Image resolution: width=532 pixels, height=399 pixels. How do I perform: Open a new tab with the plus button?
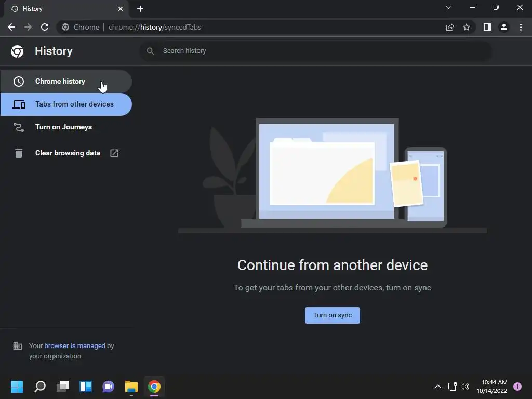pos(140,9)
